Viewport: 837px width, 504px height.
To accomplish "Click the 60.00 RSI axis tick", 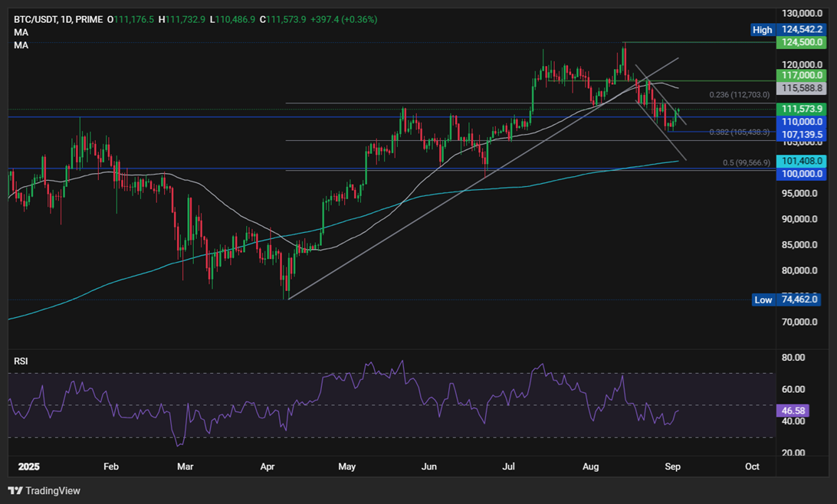I will 793,389.
